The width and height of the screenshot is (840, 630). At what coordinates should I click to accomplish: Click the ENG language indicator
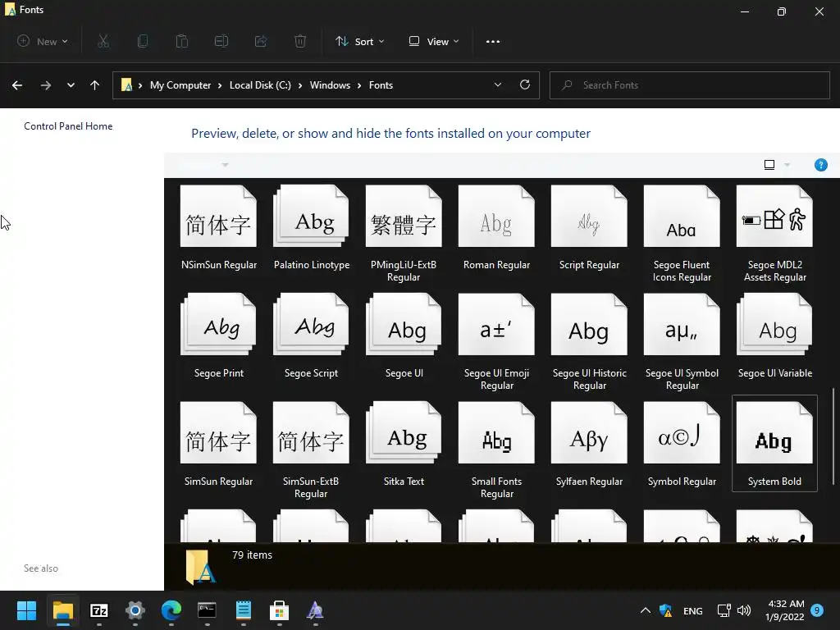[x=692, y=610]
